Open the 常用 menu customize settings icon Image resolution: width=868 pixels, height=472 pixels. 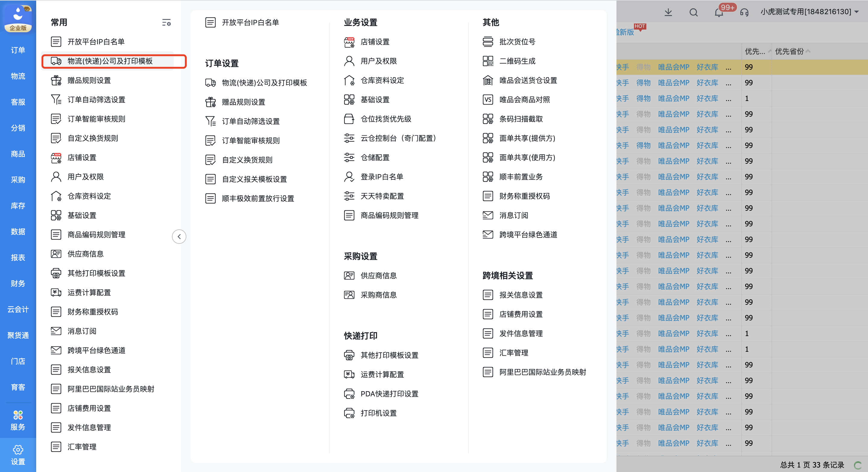[166, 23]
